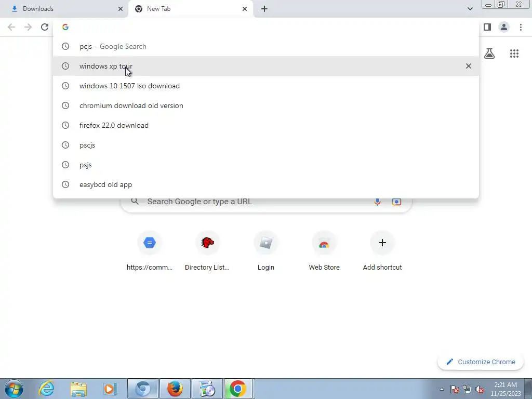
Task: Open the Windows Start menu
Action: [14, 389]
